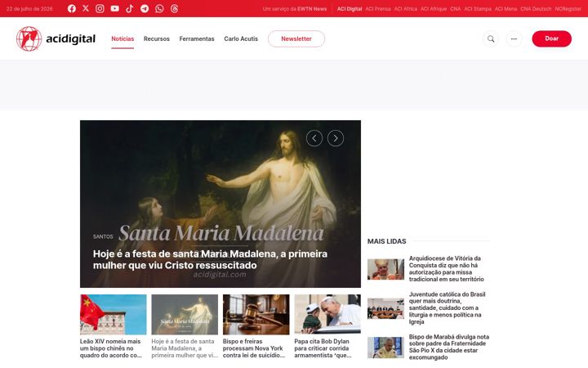Click thumbnail beside Juventude católica article
The width and height of the screenshot is (588, 368).
(385, 308)
